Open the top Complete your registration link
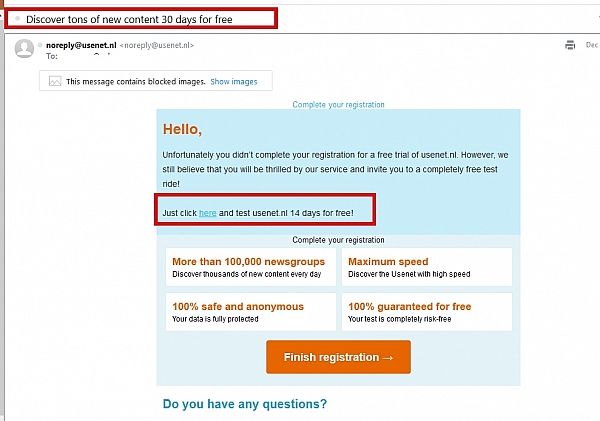Viewport: 600px width, 421px height. (x=338, y=104)
